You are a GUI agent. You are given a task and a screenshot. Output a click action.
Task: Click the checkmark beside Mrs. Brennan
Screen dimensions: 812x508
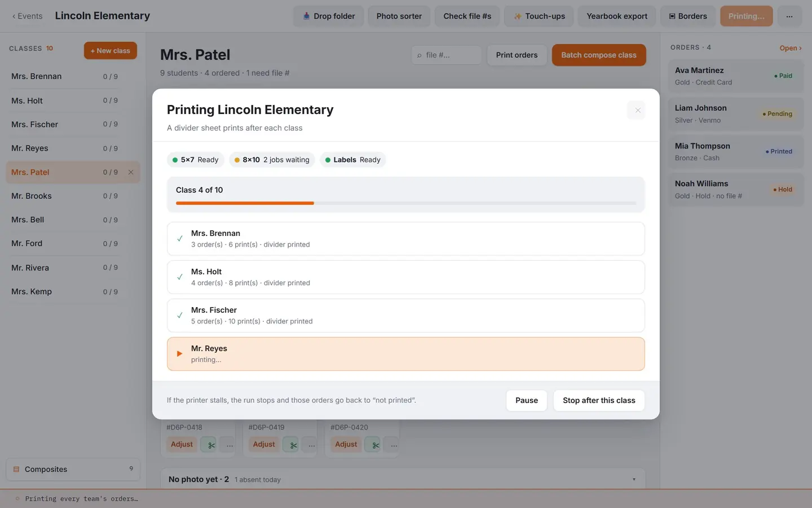[x=179, y=239]
